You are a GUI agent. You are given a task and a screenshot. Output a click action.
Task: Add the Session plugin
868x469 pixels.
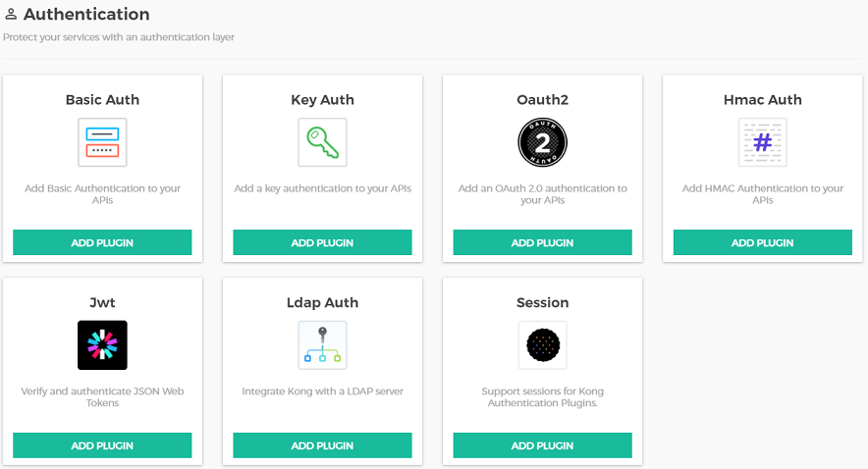click(x=542, y=445)
